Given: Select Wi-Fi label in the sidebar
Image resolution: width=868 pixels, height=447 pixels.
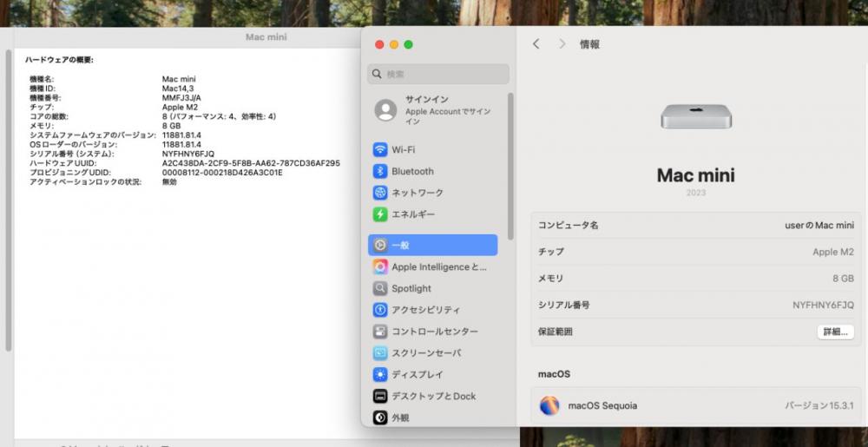Looking at the screenshot, I should pyautogui.click(x=403, y=150).
